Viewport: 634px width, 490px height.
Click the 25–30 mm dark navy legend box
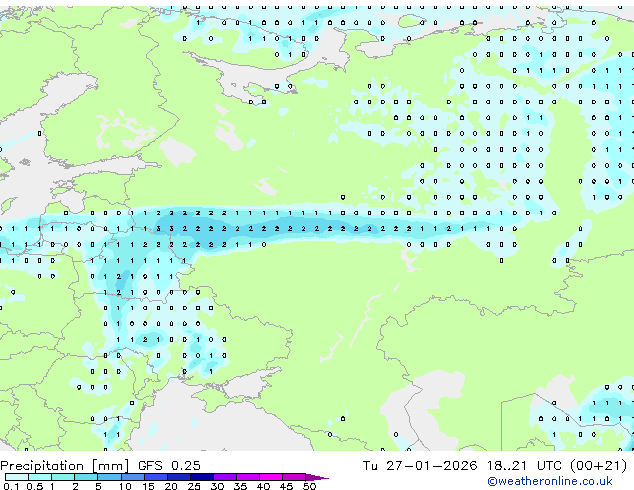pos(202,477)
